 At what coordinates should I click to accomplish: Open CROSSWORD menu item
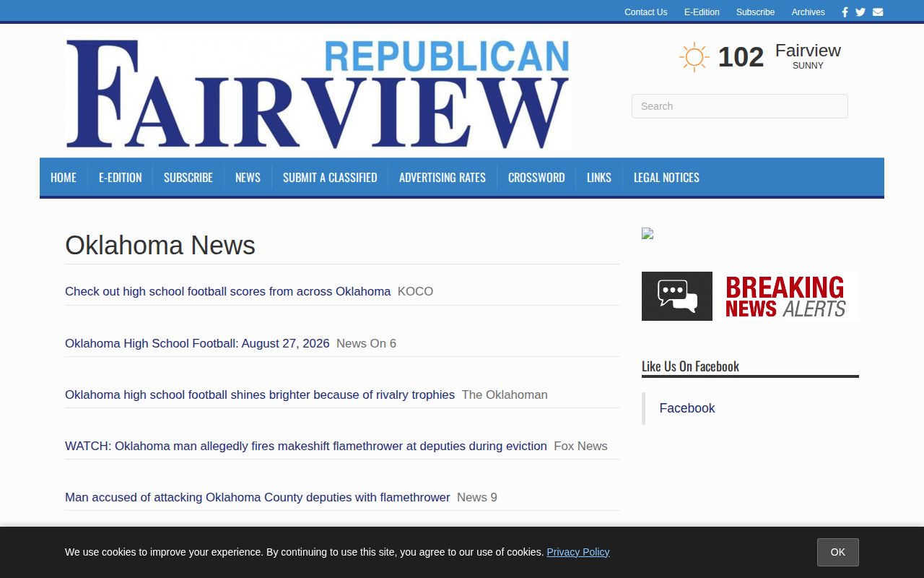tap(536, 178)
